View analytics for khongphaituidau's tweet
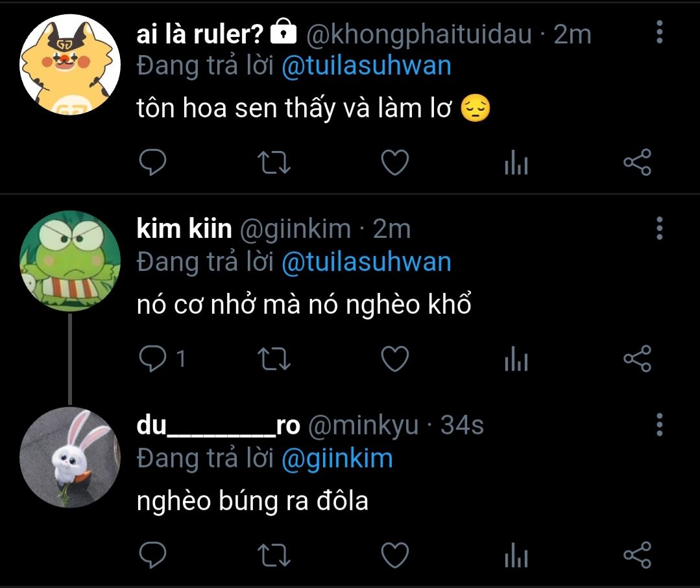Screen dimensions: 700x588 tap(516, 163)
